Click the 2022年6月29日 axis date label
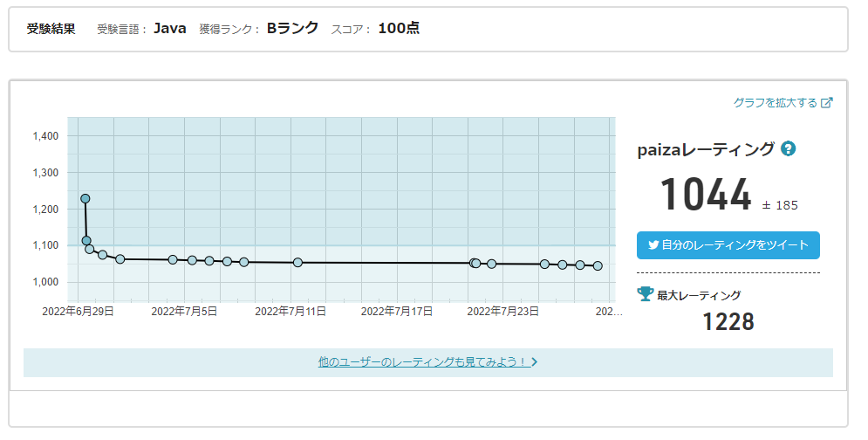Image resolution: width=868 pixels, height=440 pixels. 78,311
